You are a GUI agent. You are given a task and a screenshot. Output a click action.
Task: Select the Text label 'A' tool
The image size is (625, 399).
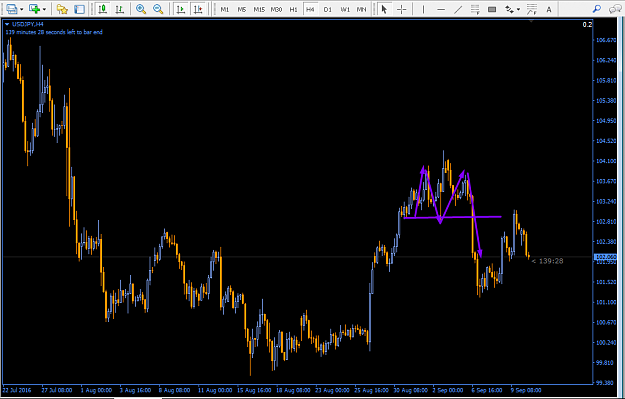pyautogui.click(x=549, y=9)
